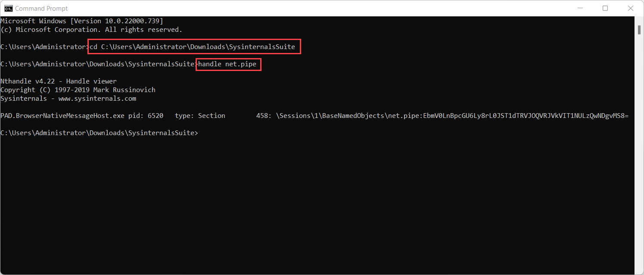Click the Mark Russinovich copyright line

(x=78, y=90)
